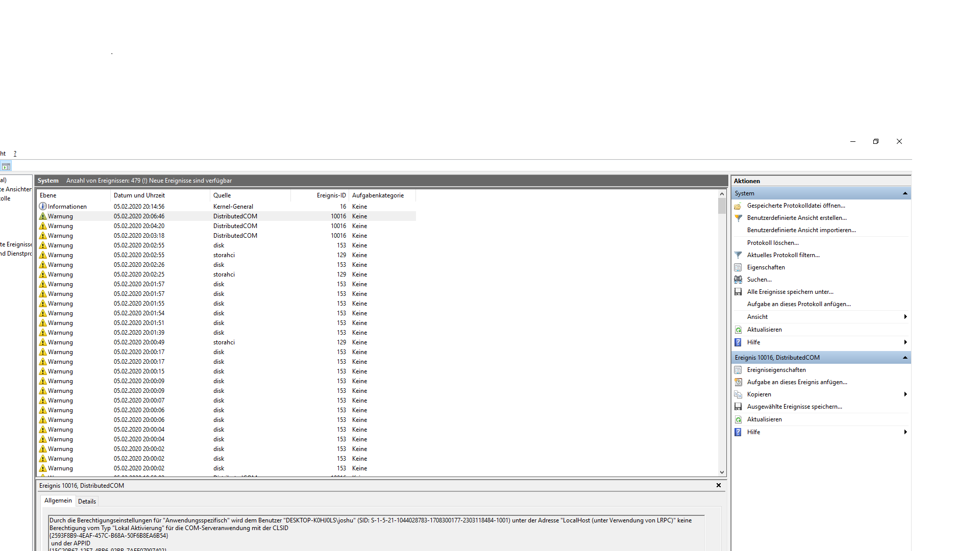980x551 pixels.
Task: Collapse the System actions section
Action: click(x=905, y=193)
